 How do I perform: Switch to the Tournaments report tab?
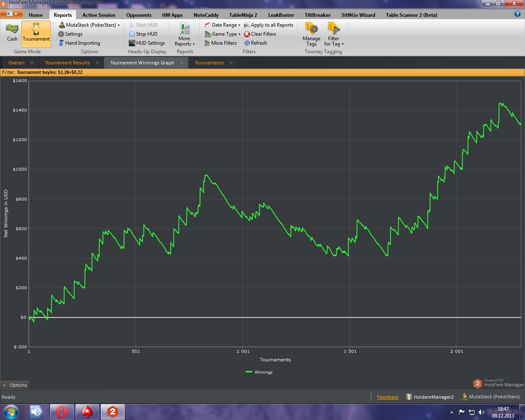209,63
